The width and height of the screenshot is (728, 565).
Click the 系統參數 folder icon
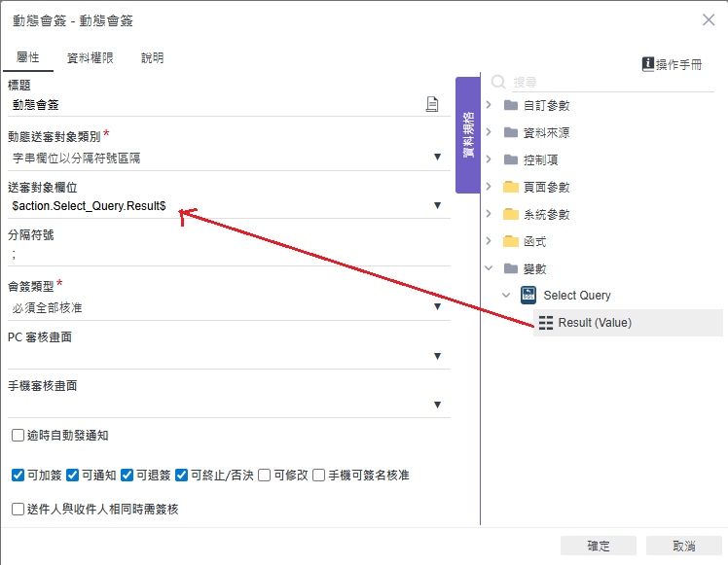coord(511,214)
